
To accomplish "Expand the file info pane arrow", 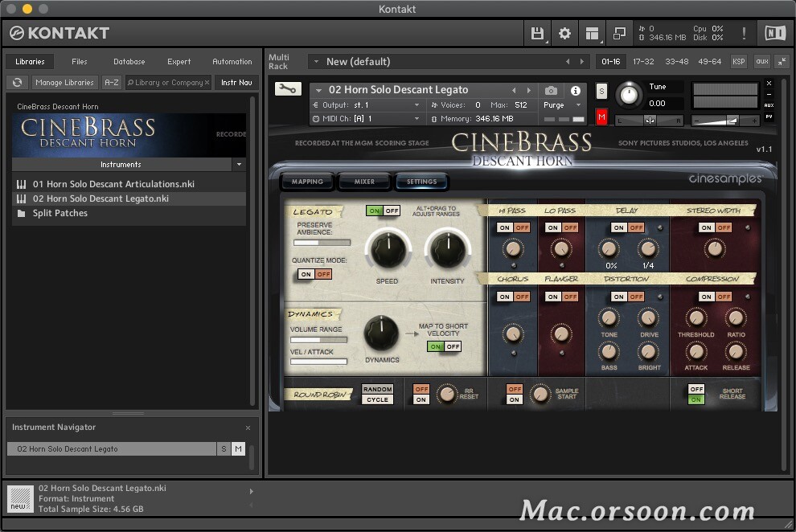I will tap(251, 492).
